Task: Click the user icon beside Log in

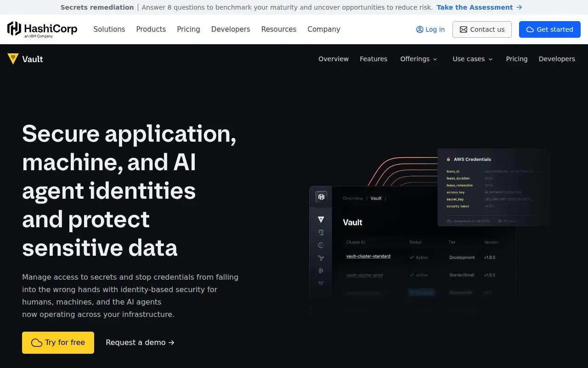Action: [420, 29]
